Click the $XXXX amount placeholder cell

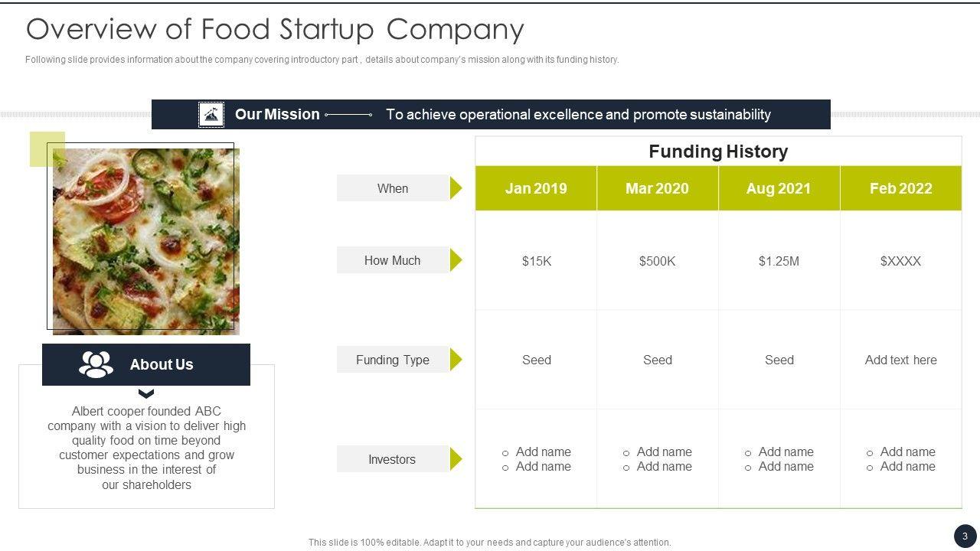tap(900, 261)
